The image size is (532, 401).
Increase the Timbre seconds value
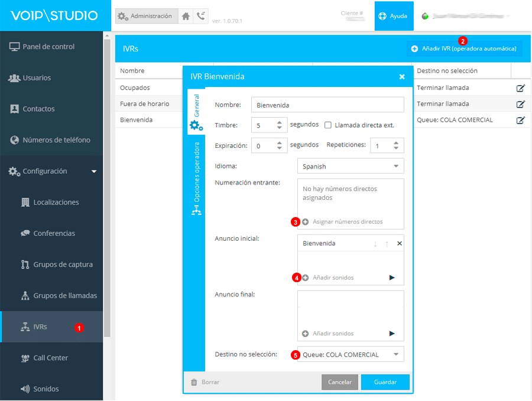[x=280, y=122]
